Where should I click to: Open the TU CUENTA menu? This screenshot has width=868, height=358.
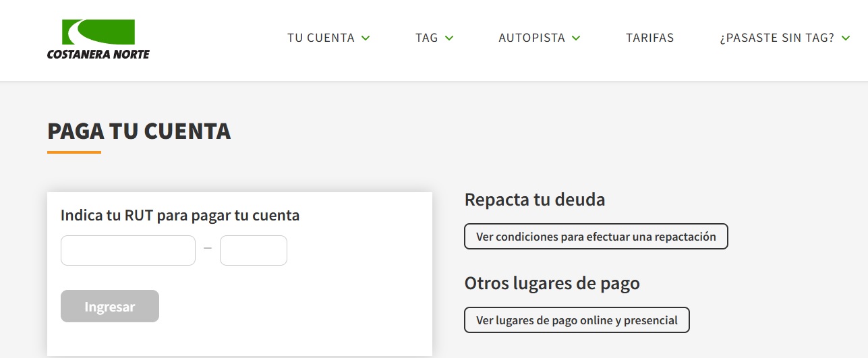(x=320, y=38)
